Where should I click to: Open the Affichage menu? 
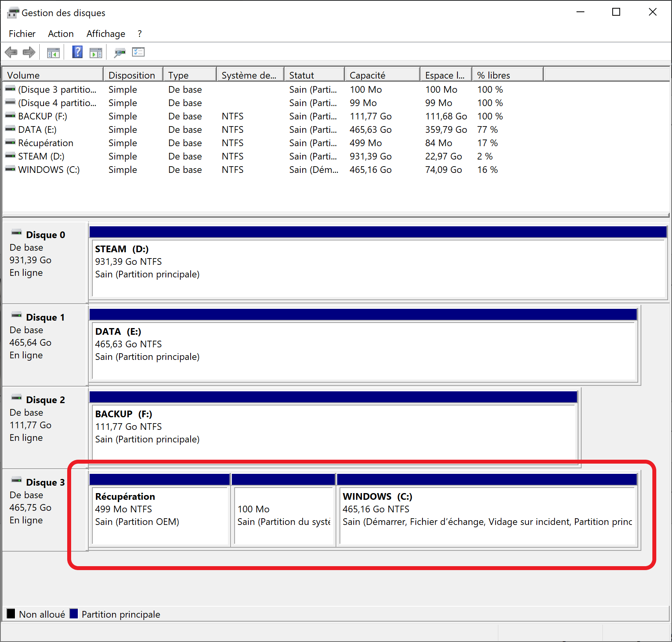coord(106,34)
